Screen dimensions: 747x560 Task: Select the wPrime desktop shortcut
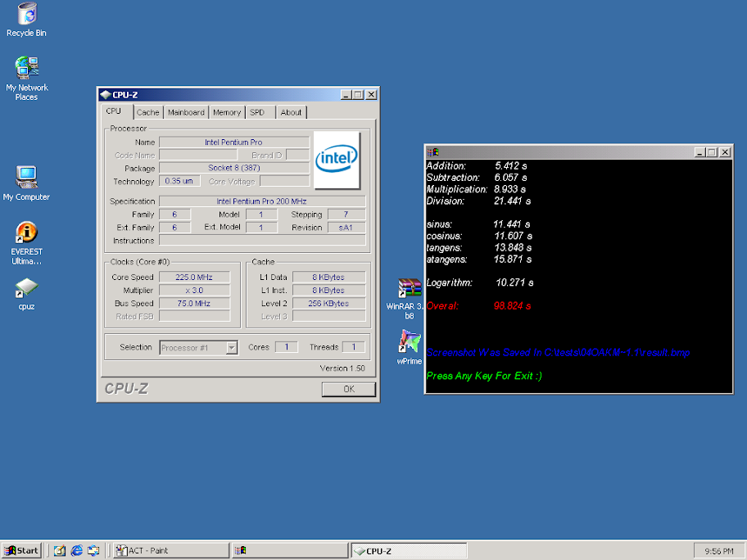tap(410, 347)
